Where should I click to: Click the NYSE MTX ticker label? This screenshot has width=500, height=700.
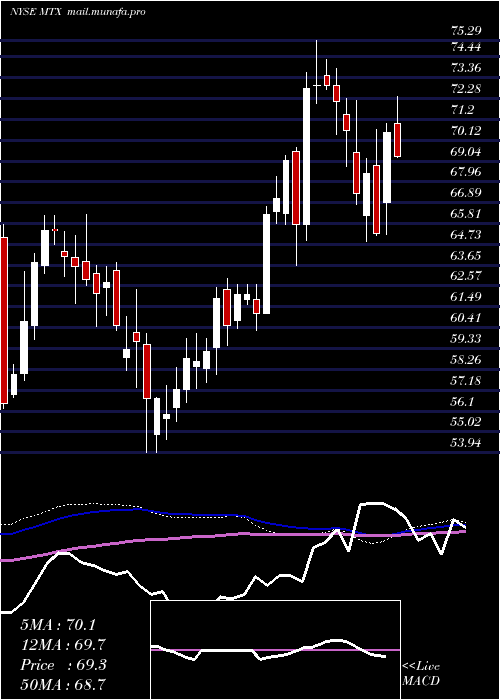36,12
